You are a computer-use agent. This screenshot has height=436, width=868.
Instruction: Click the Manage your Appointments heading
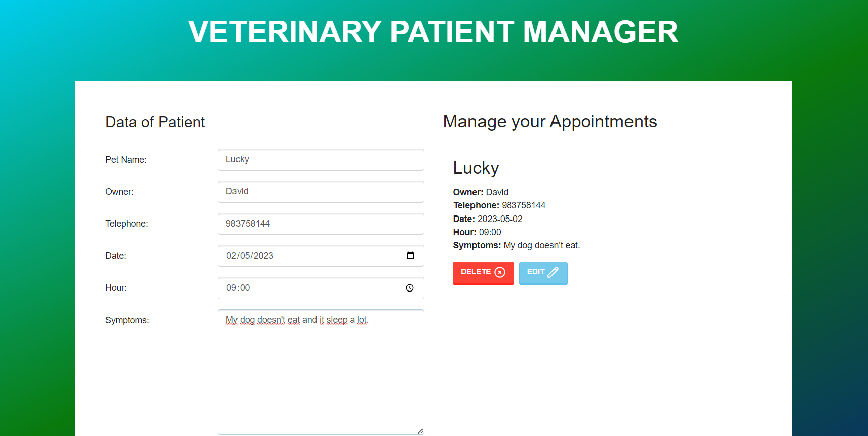[549, 121]
